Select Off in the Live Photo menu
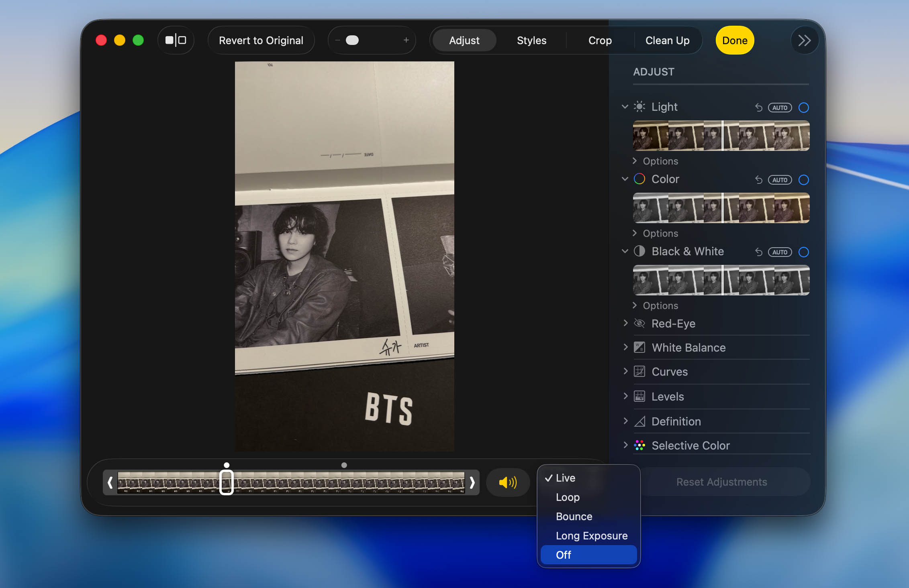The height and width of the screenshot is (588, 909). 589,555
